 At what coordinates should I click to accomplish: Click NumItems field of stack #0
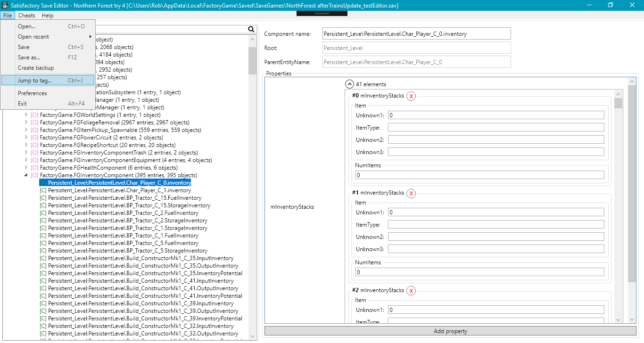point(480,175)
